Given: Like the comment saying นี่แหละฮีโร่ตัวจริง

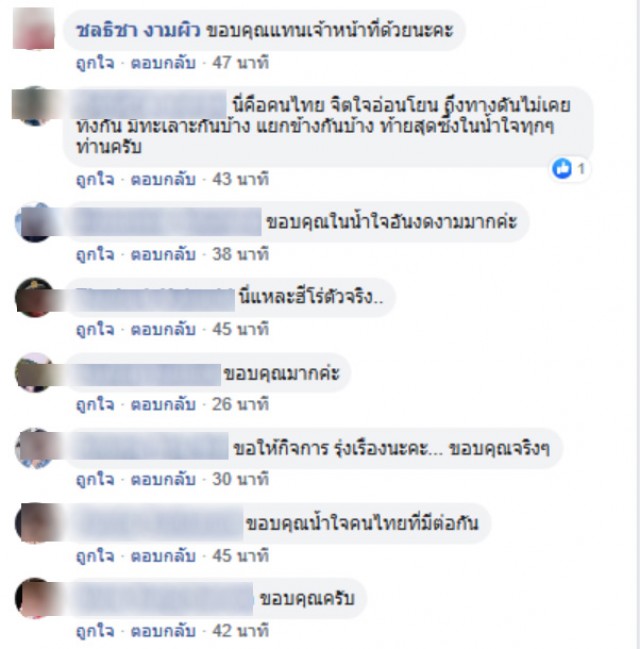Looking at the screenshot, I should [x=95, y=329].
